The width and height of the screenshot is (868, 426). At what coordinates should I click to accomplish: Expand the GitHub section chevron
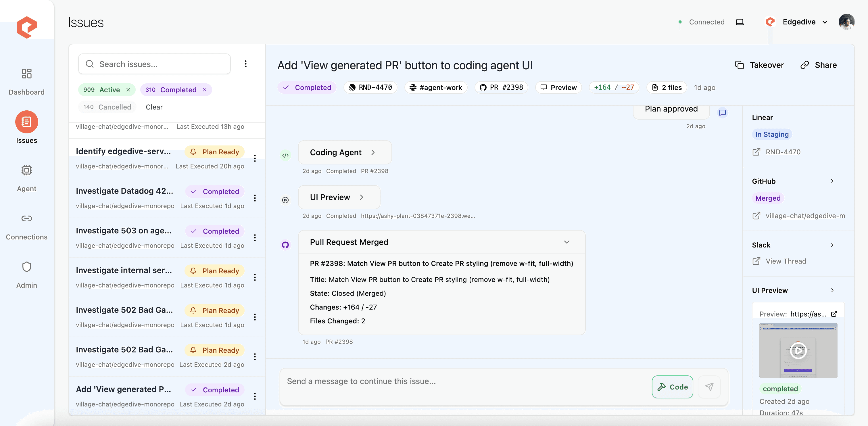coord(832,181)
